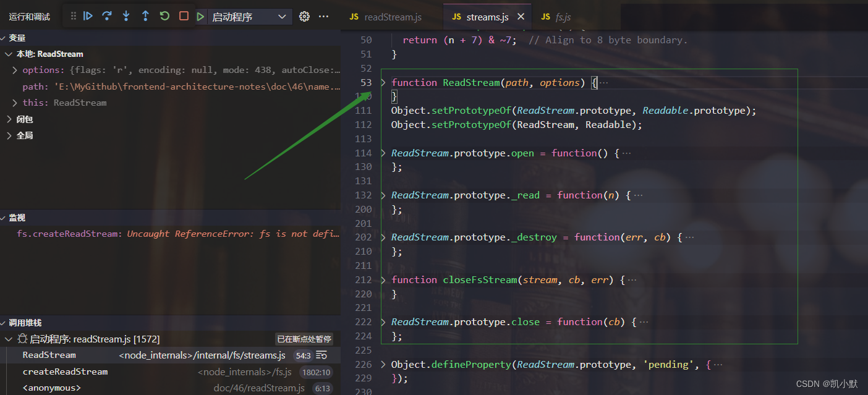Select the createReadStream stack frame
This screenshot has height=395, width=868.
65,372
